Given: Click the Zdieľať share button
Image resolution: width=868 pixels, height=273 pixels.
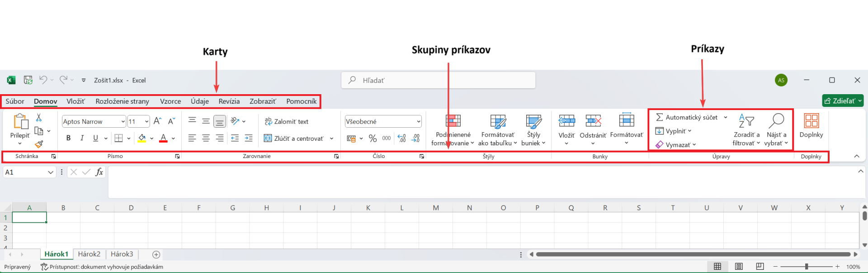Looking at the screenshot, I should [x=843, y=101].
